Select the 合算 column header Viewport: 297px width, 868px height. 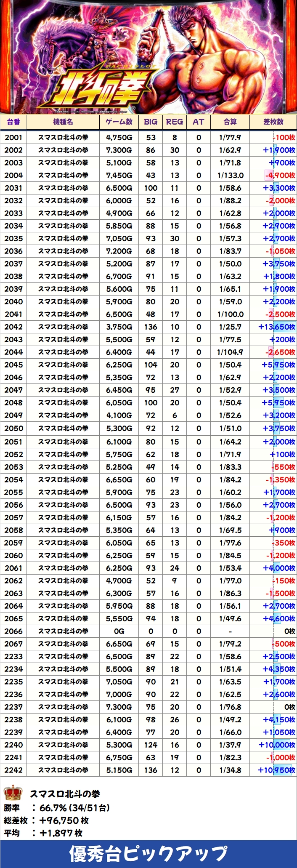(230, 122)
